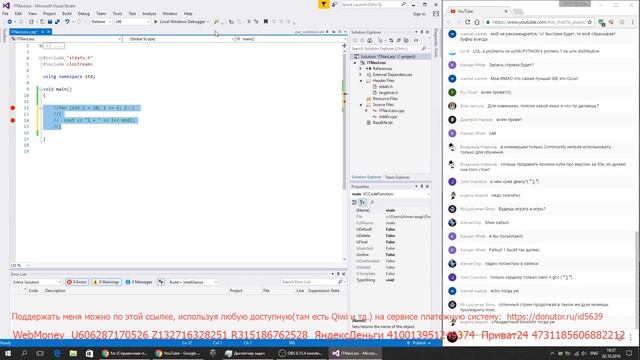This screenshot has height=360, width=640.
Task: Click the Save All icon in toolbar
Action: (57, 22)
